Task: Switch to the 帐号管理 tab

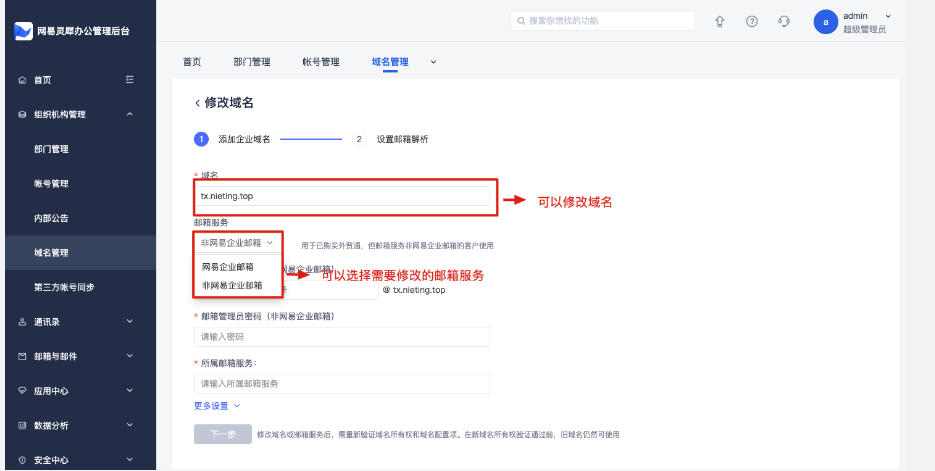Action: [x=321, y=62]
